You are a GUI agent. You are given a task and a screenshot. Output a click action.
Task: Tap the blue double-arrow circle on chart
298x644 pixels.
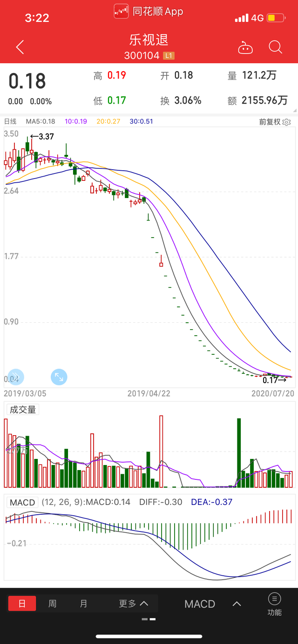click(15, 377)
